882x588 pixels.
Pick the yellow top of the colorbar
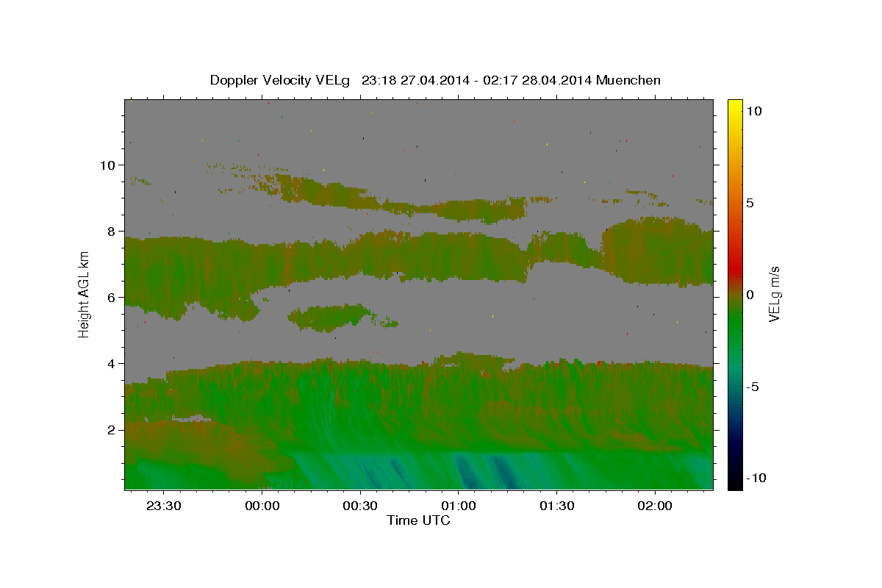[735, 104]
